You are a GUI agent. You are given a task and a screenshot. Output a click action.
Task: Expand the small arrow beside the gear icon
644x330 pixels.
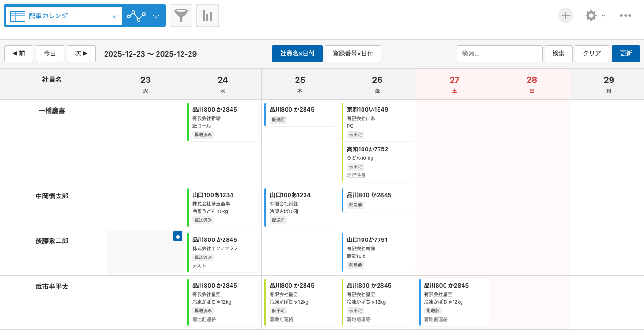coord(603,16)
